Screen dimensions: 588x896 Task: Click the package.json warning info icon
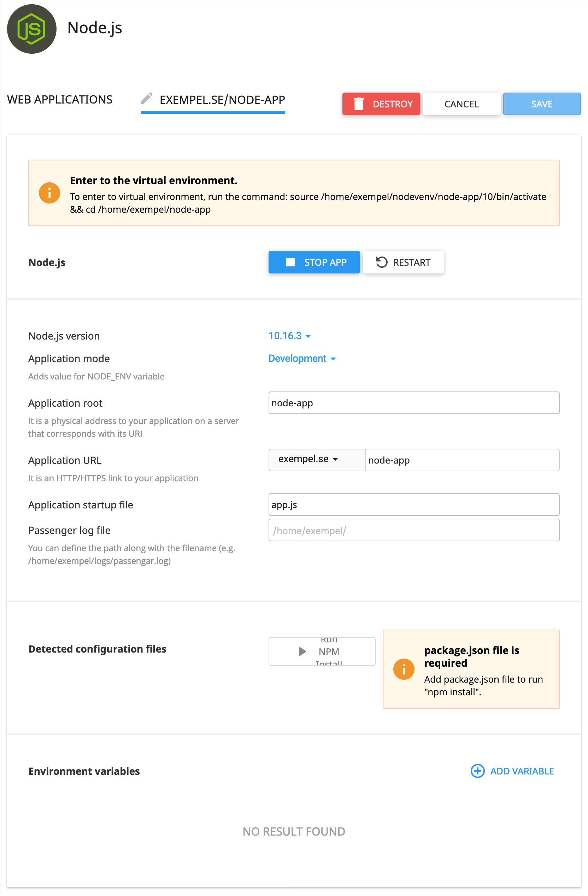pos(404,669)
